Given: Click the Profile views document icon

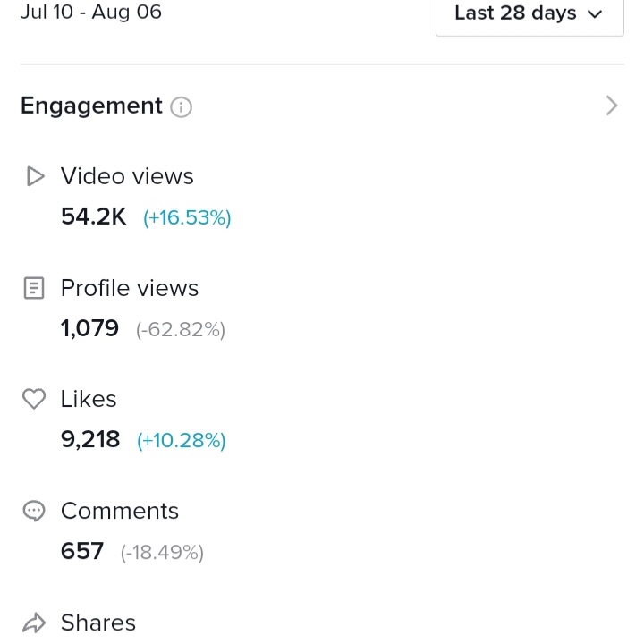Looking at the screenshot, I should (34, 288).
